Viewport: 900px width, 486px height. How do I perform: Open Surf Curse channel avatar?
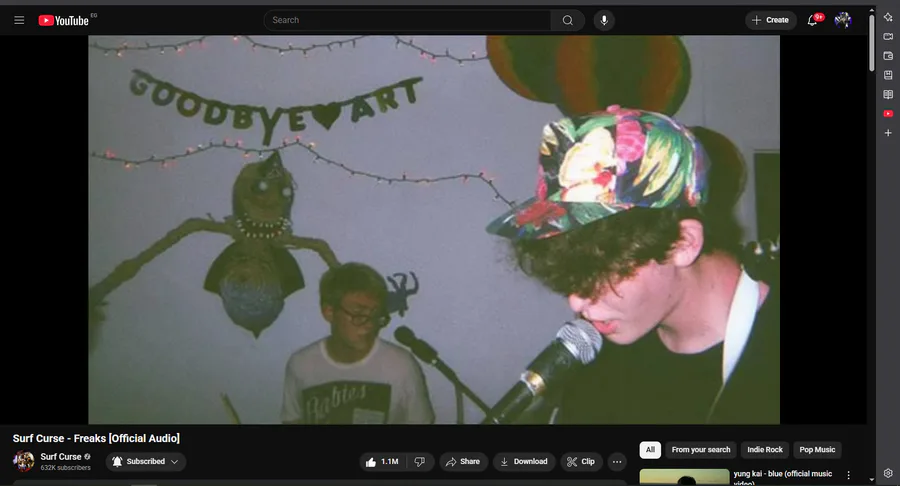click(24, 461)
